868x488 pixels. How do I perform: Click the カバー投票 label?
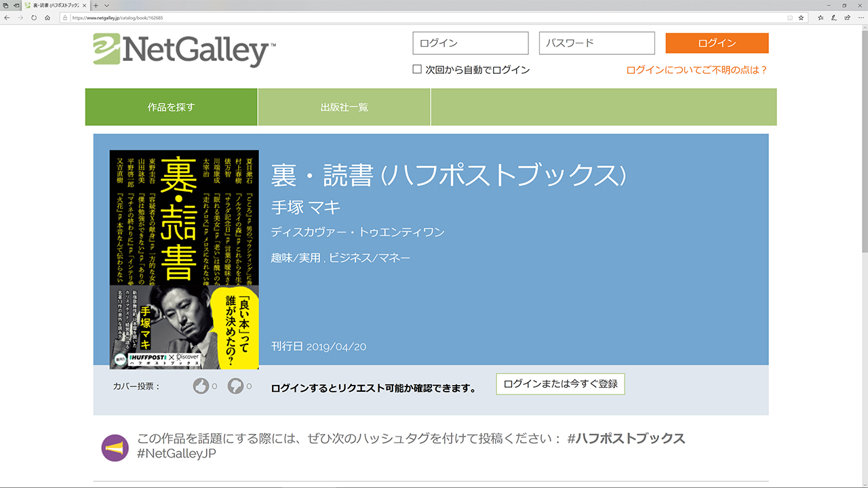tap(136, 386)
